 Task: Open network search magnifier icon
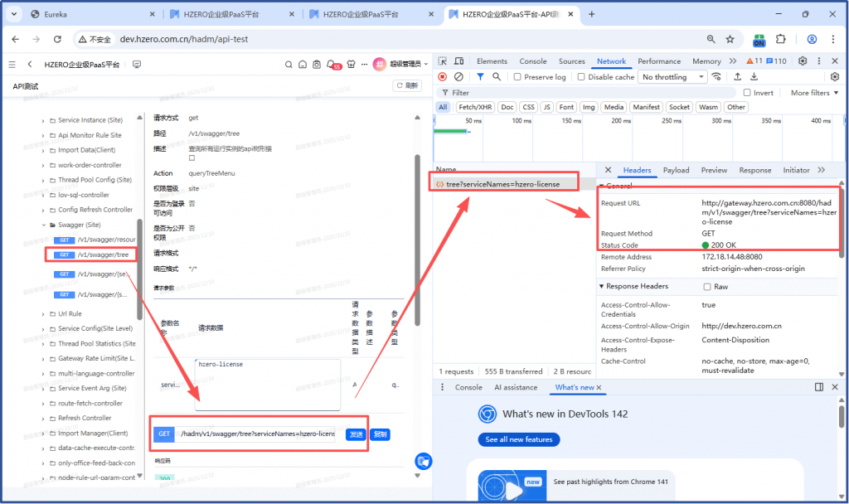[497, 77]
